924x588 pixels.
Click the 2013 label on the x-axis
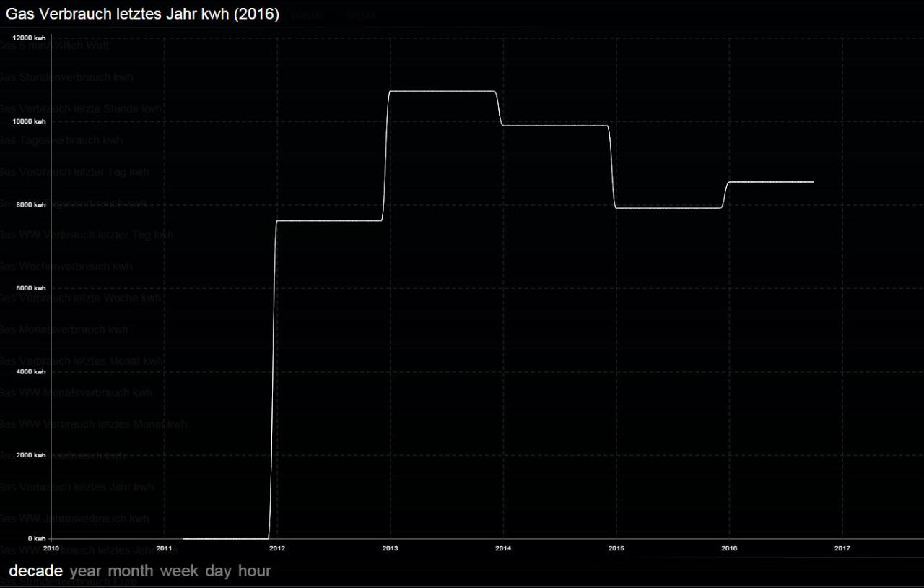coord(390,548)
